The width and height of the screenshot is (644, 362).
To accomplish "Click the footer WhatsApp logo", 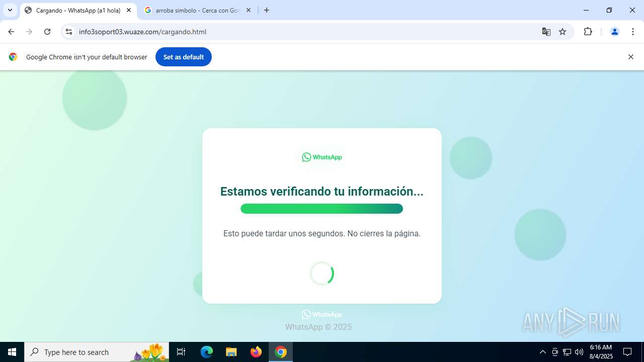I will pos(322,315).
